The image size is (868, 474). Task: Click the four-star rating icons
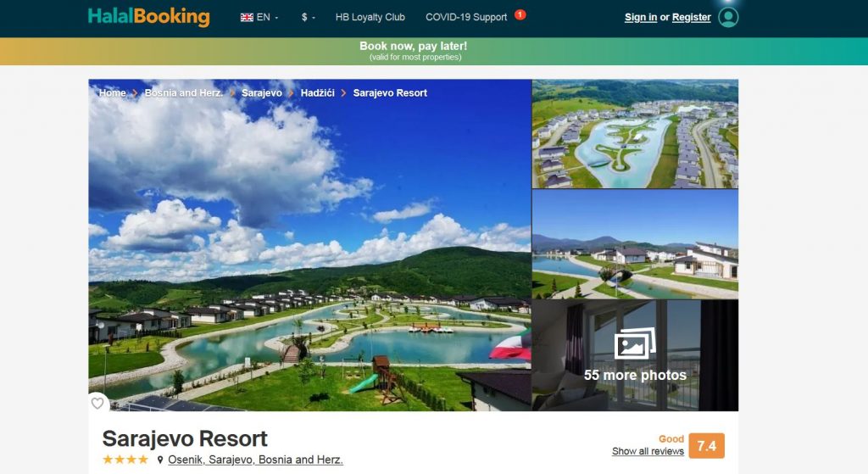tap(125, 459)
